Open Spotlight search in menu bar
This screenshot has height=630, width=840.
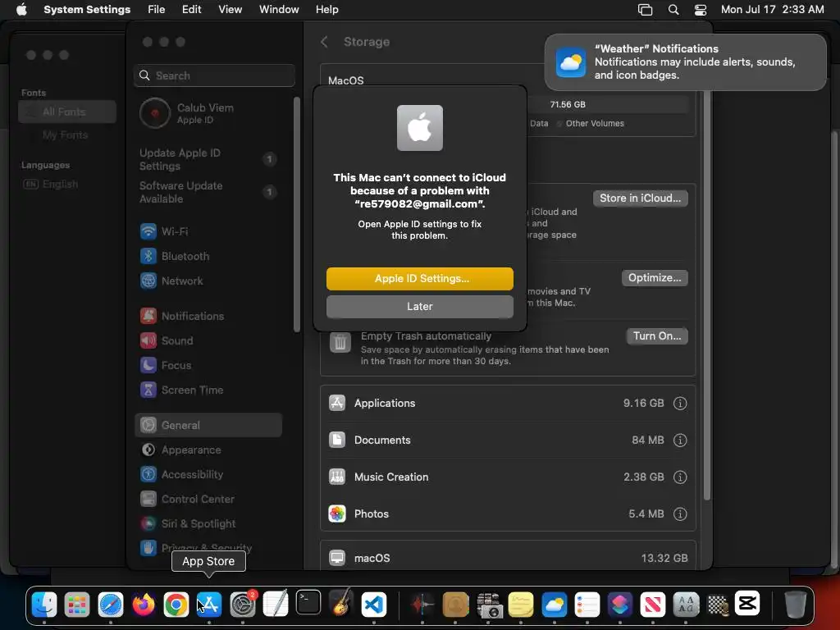tap(673, 10)
